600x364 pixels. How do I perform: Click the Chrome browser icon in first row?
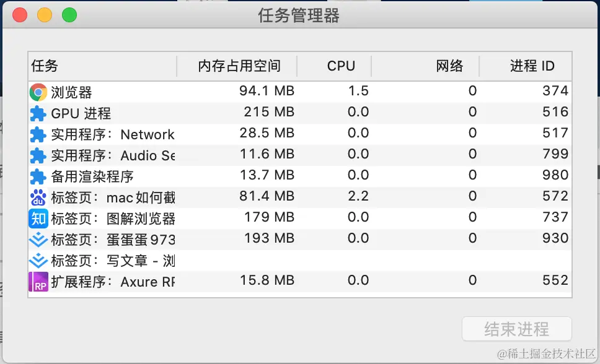pos(38,92)
